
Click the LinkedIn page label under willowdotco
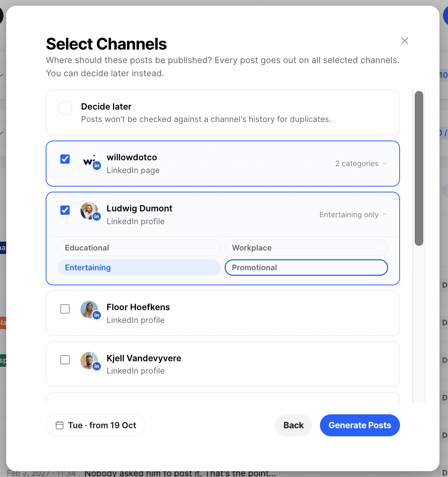click(x=133, y=170)
